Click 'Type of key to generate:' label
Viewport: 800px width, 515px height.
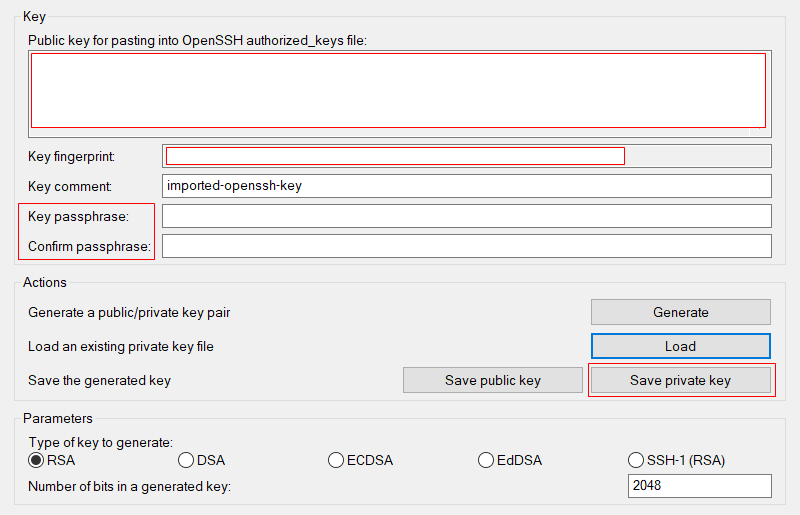click(101, 442)
